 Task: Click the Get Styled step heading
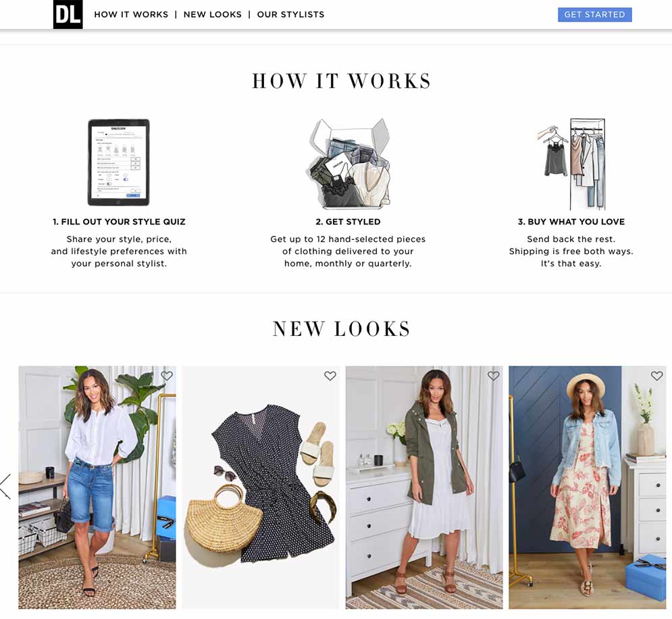click(348, 222)
